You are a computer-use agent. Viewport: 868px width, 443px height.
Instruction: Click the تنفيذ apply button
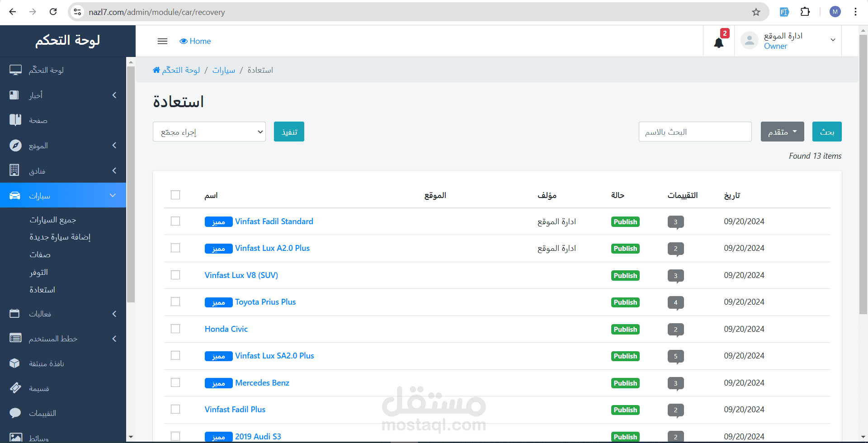click(x=289, y=132)
